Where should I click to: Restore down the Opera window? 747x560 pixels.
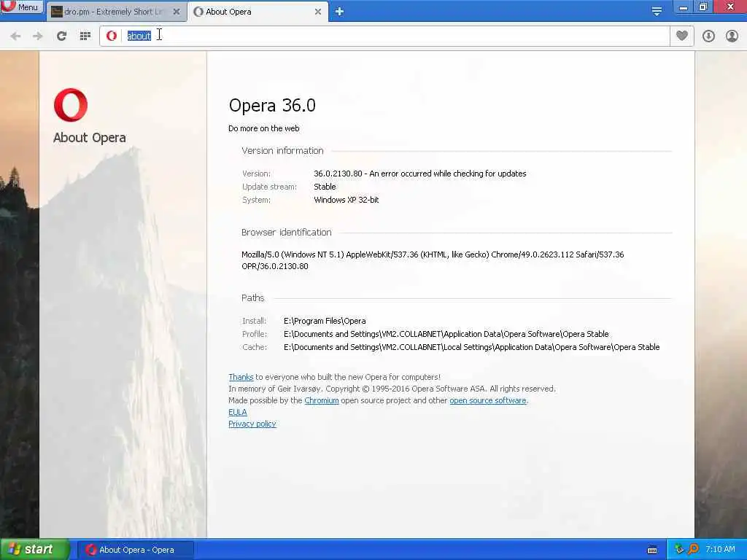pos(703,7)
